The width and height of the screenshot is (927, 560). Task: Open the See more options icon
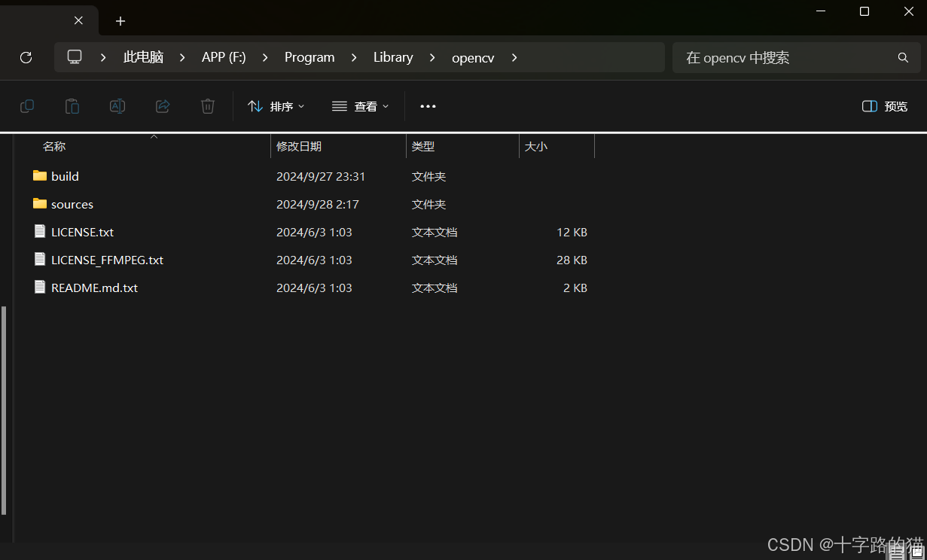click(x=428, y=106)
